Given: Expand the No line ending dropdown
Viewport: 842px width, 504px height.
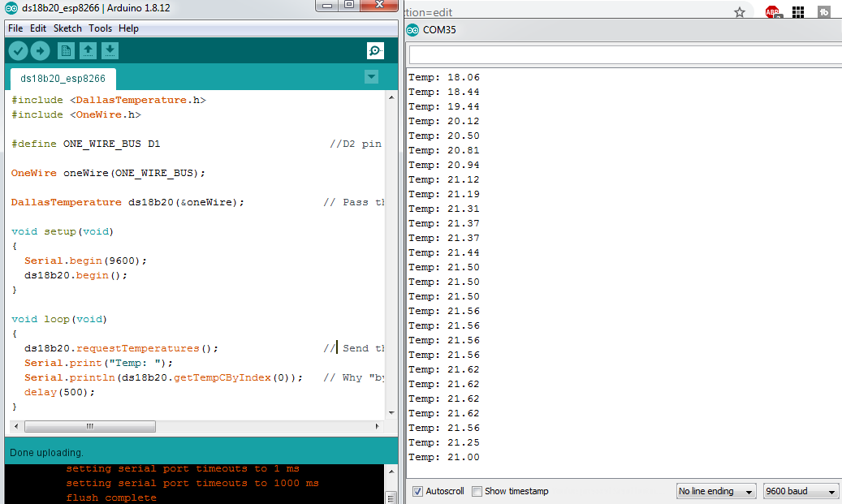Looking at the screenshot, I should click(x=715, y=491).
